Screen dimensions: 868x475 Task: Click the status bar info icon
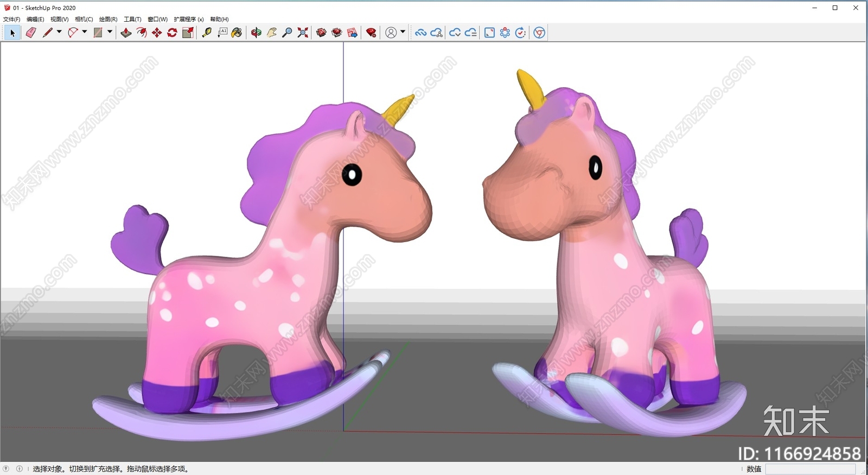click(20, 468)
